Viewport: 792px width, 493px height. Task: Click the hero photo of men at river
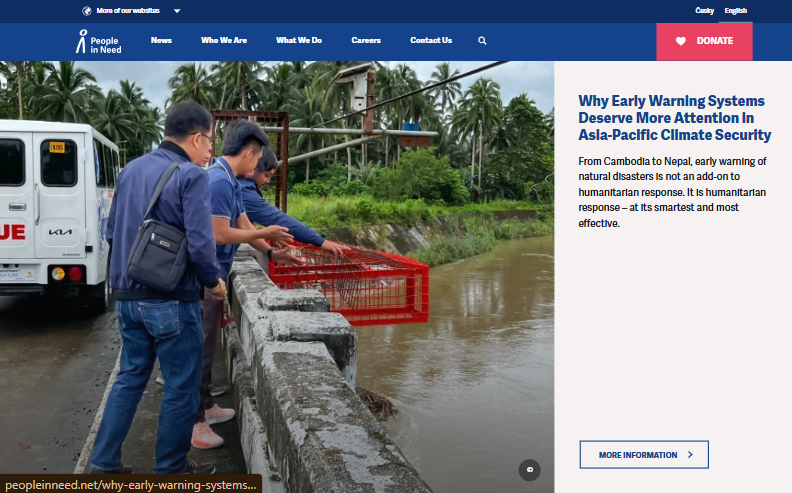pos(277,277)
